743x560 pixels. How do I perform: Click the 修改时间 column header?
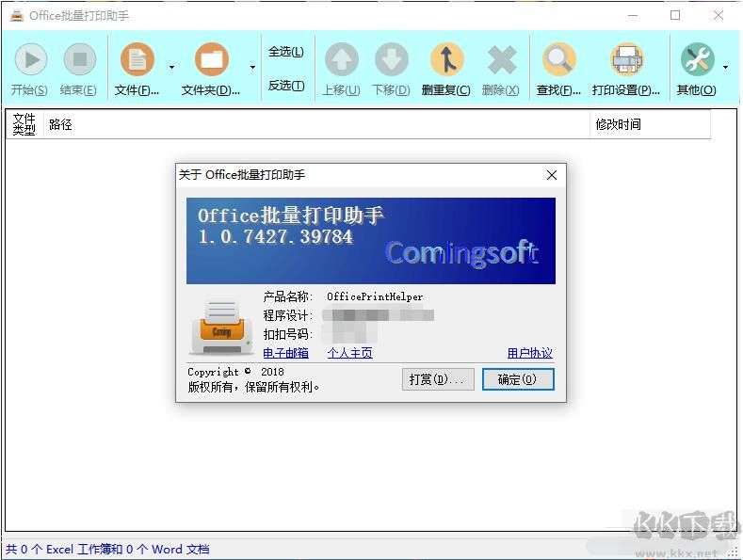click(650, 124)
